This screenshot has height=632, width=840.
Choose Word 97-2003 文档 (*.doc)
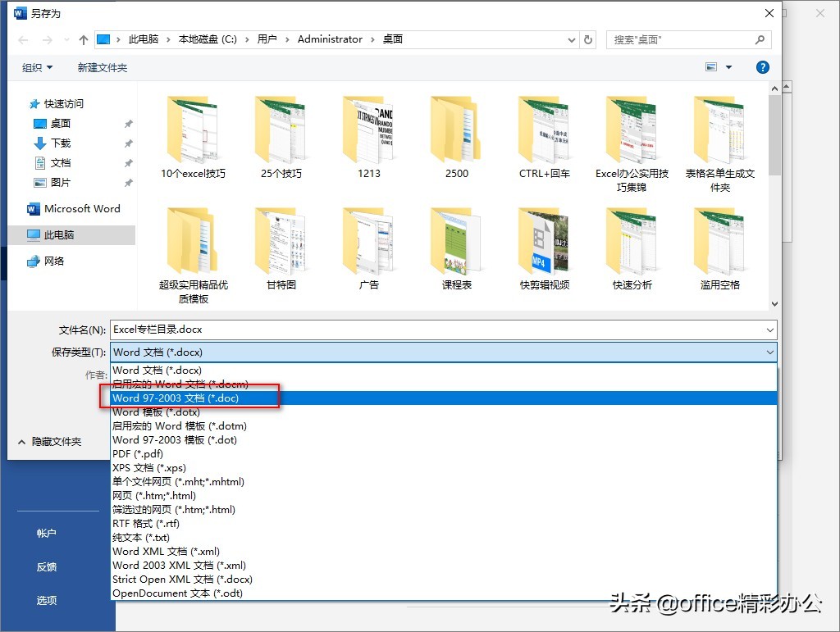[444, 398]
